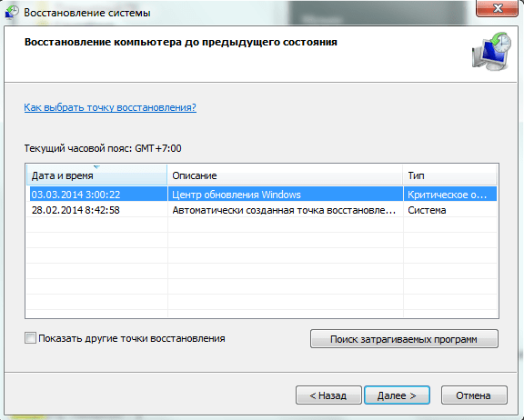
Task: Open link Как выбрать точку восстановления?
Action: 110,107
